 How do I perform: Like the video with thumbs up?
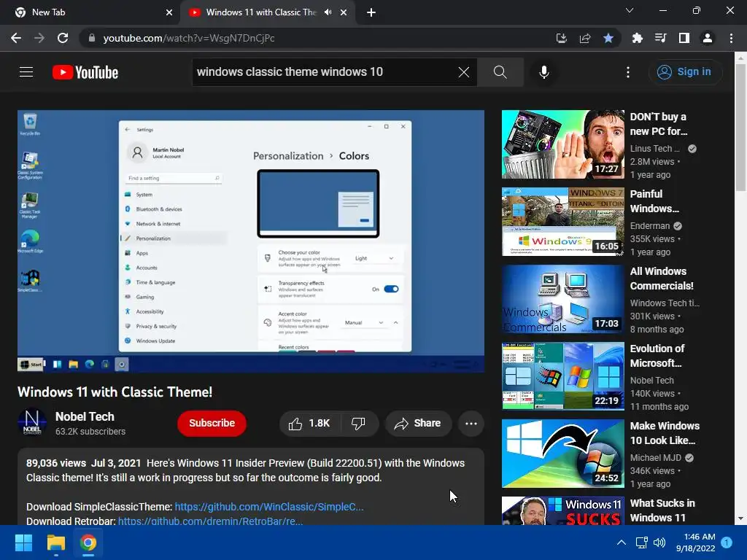pyautogui.click(x=309, y=424)
